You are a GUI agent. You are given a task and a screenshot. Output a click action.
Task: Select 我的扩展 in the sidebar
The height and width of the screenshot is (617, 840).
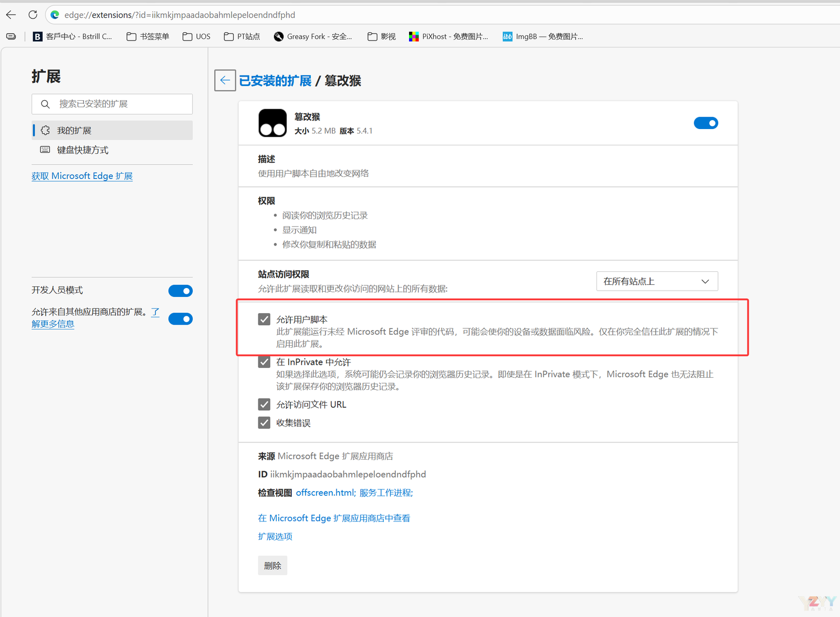click(112, 130)
